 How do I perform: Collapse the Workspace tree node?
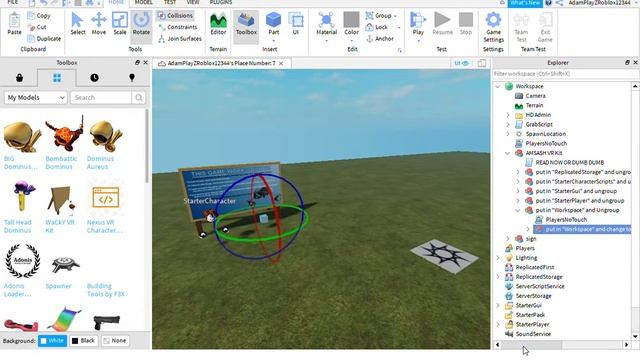click(498, 86)
